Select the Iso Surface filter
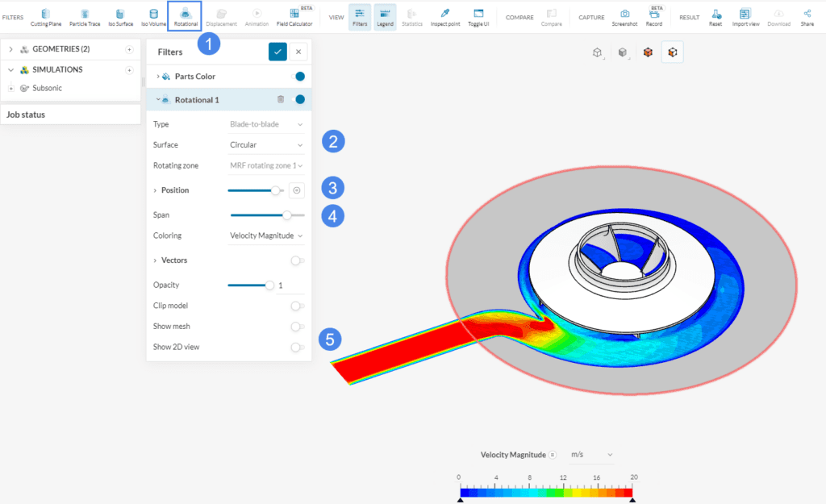 click(119, 15)
